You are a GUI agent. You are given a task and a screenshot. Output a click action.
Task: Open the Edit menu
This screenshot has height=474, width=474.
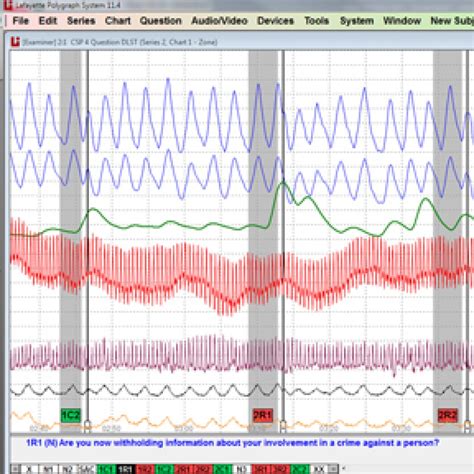point(48,21)
